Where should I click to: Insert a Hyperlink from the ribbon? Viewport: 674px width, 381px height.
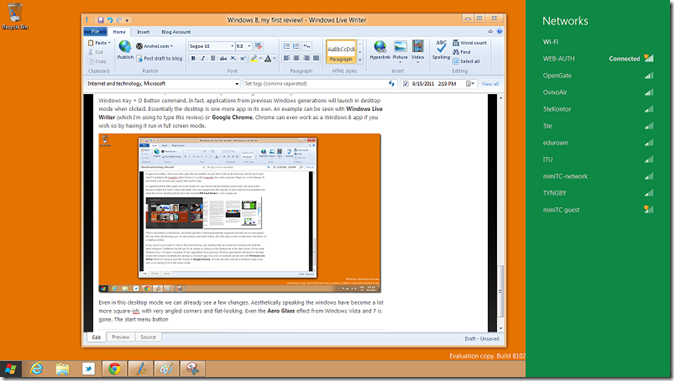pyautogui.click(x=380, y=50)
